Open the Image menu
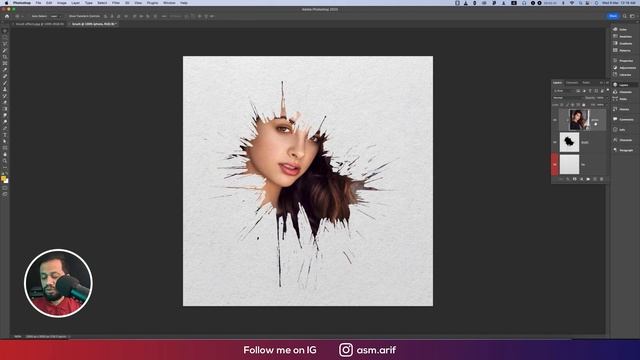 pyautogui.click(x=62, y=3)
